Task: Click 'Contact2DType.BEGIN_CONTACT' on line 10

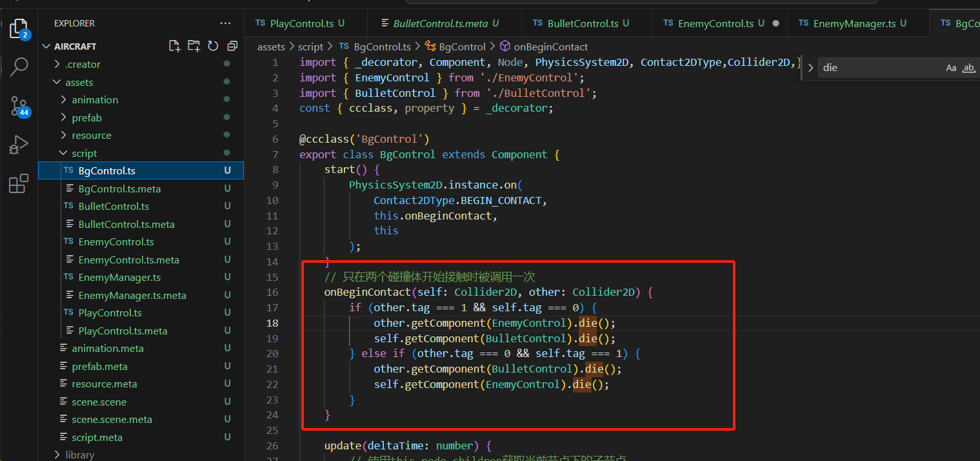Action: [457, 200]
